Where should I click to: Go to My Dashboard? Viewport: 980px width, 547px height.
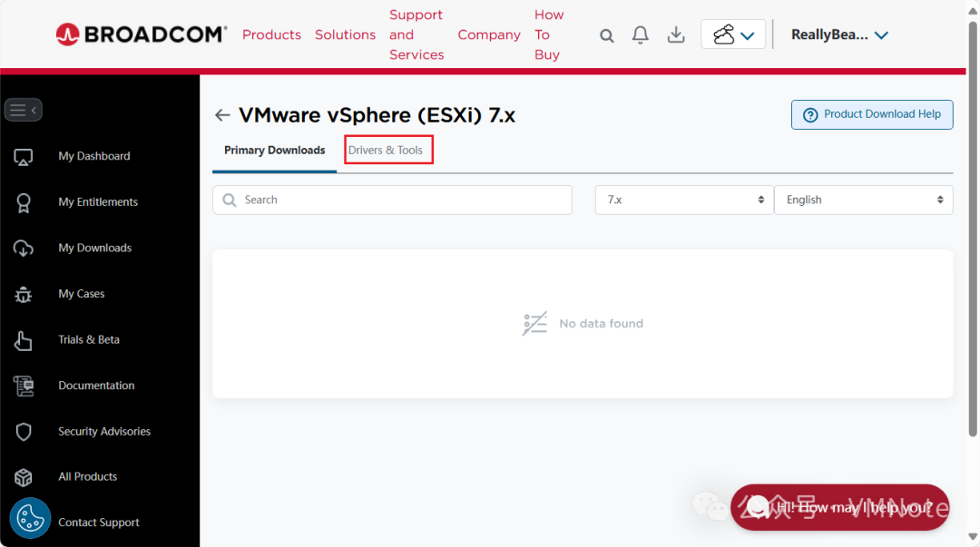94,156
